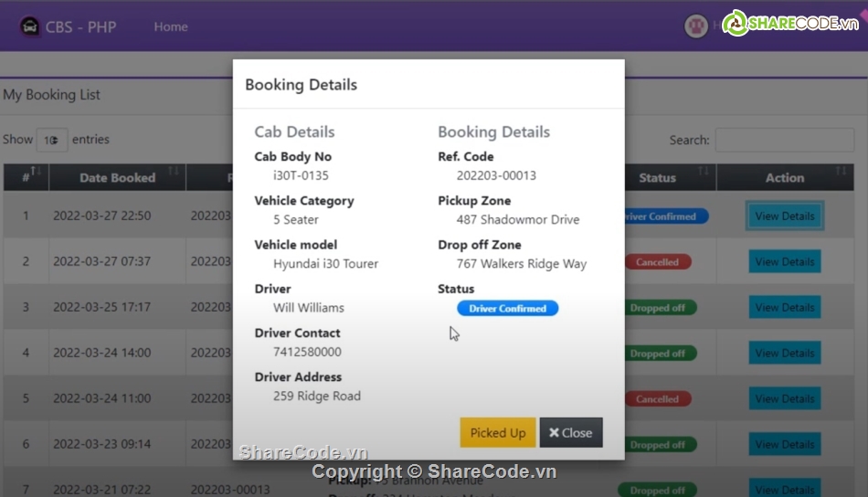Click Cancelled status badge in row 2

click(658, 262)
